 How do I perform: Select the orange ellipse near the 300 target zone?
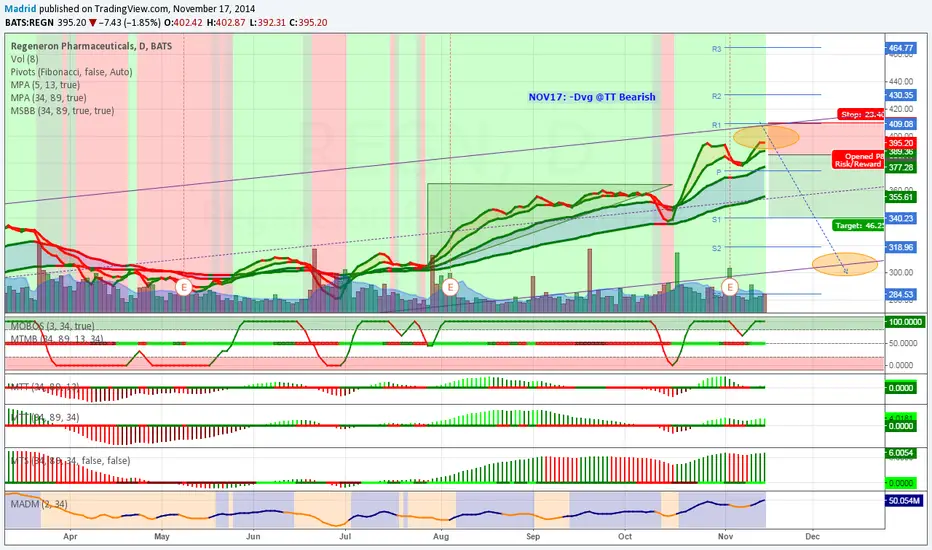[845, 264]
